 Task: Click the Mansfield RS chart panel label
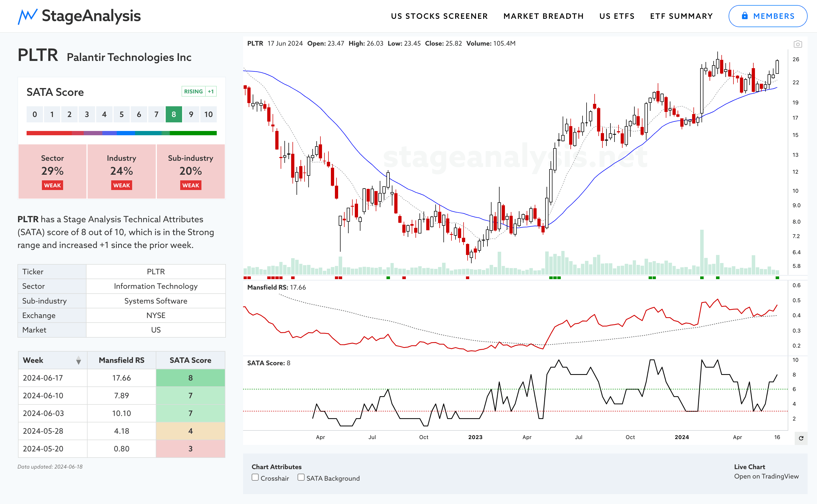coord(276,287)
